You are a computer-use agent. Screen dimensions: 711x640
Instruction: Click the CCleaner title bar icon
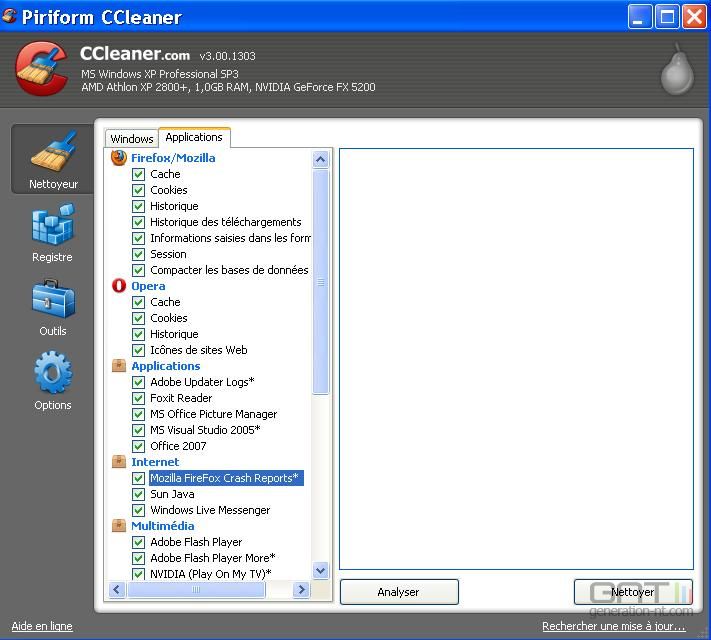(x=9, y=16)
